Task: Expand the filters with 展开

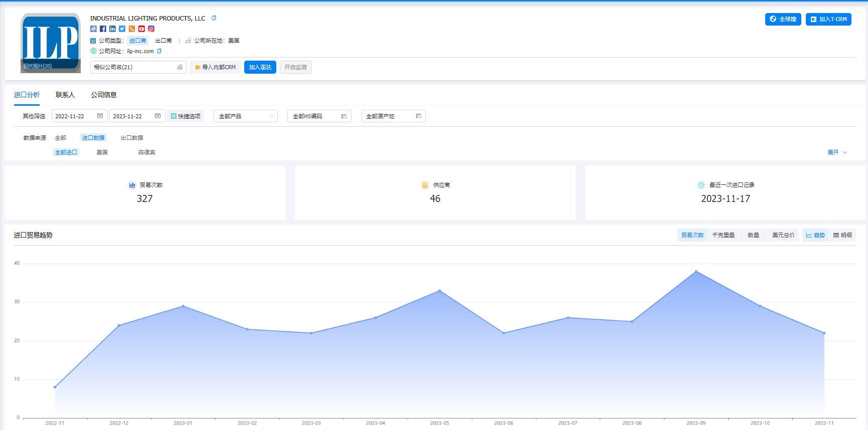Action: click(837, 152)
